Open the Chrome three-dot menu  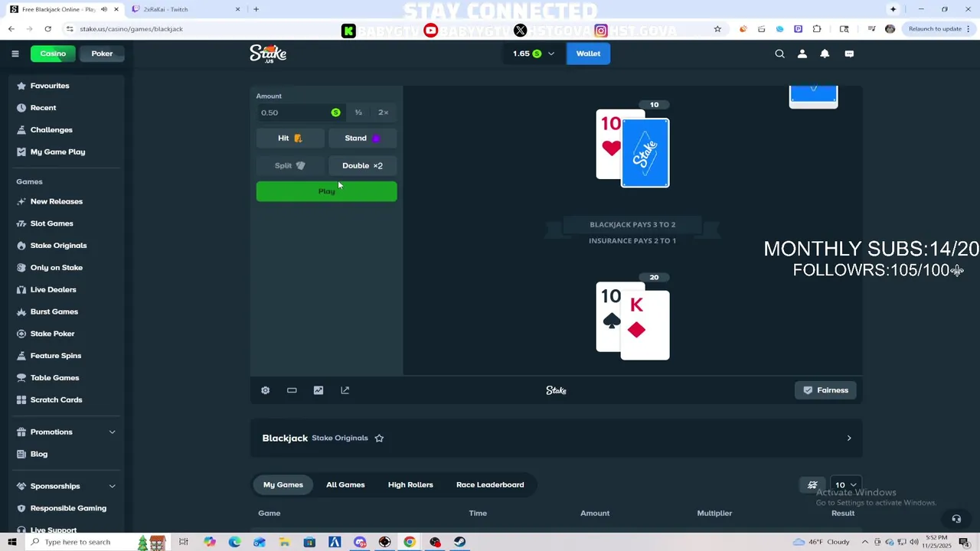pyautogui.click(x=968, y=29)
